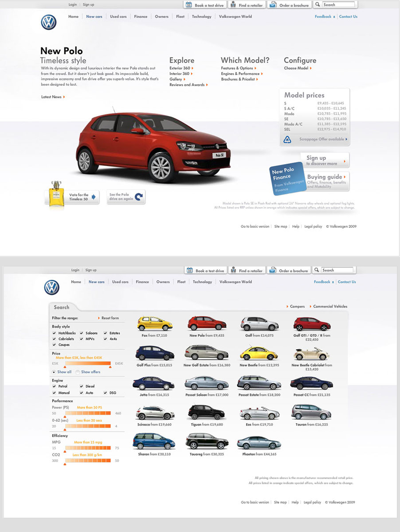Screen dimensions: 400x532
Task: Click the blue arrow on Vote for the Timeless 50
Action: (94, 197)
